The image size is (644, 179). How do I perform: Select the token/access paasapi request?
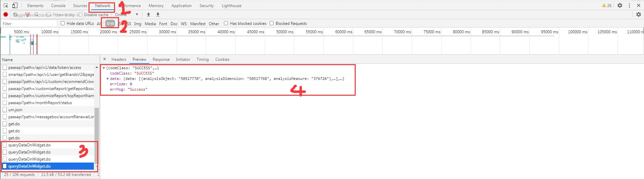[48, 68]
